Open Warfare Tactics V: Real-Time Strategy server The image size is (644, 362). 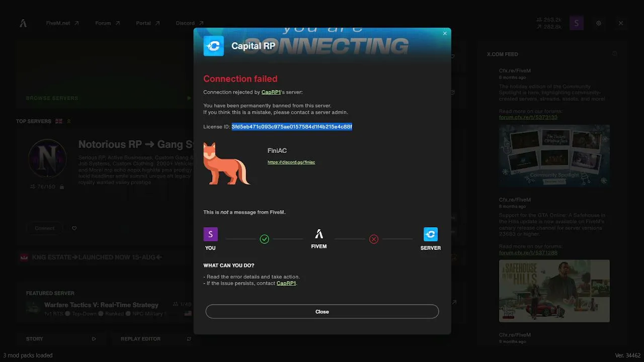101,305
